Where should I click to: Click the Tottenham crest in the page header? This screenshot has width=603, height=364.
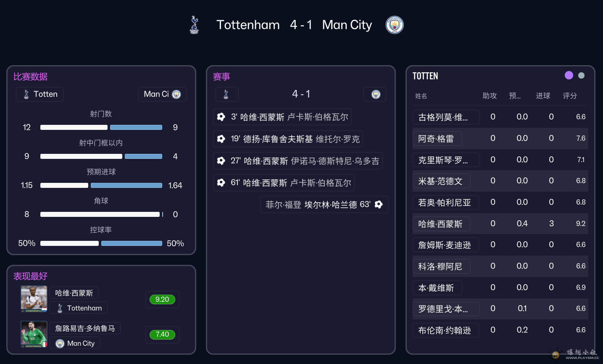194,25
